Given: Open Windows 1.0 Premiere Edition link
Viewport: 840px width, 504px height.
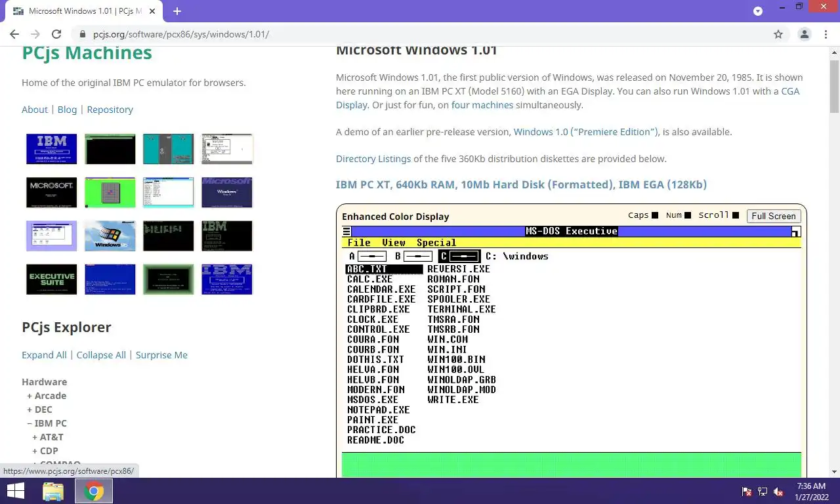Looking at the screenshot, I should (586, 132).
